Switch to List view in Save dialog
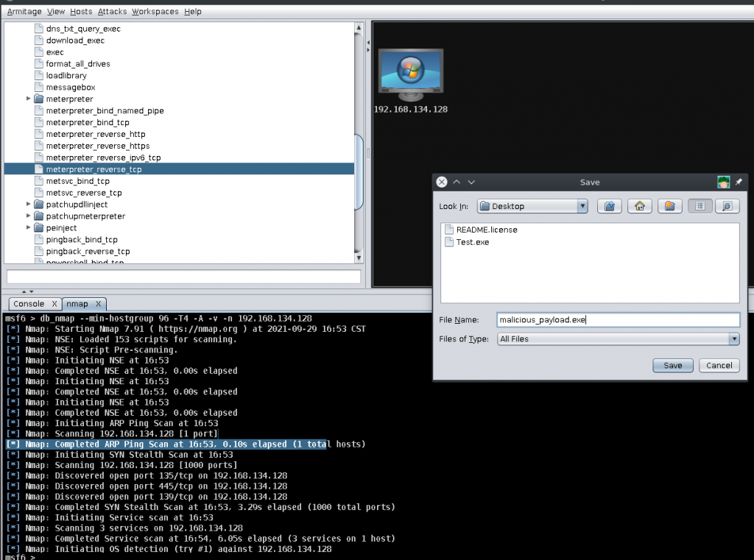This screenshot has height=560, width=754. coord(700,206)
